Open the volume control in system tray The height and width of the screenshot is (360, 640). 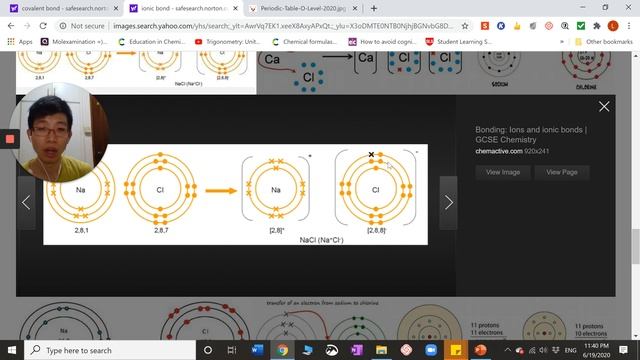click(543, 350)
